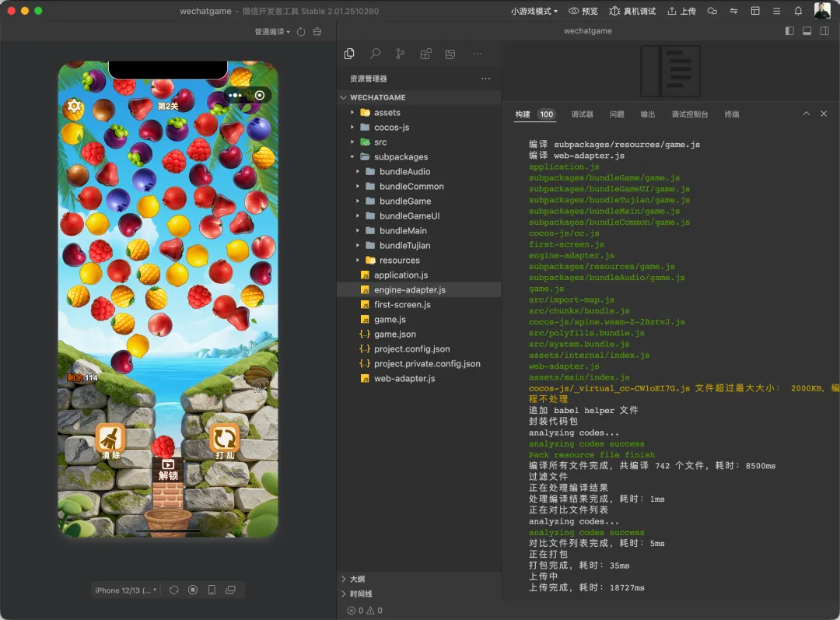Switch to the 调试控制台 tab
This screenshot has height=620, width=840.
point(690,114)
